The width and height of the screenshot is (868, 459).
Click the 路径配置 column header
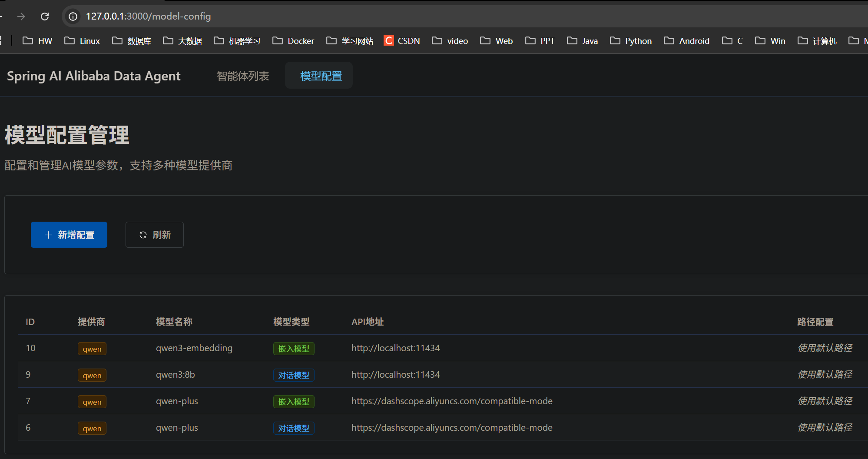pyautogui.click(x=815, y=322)
